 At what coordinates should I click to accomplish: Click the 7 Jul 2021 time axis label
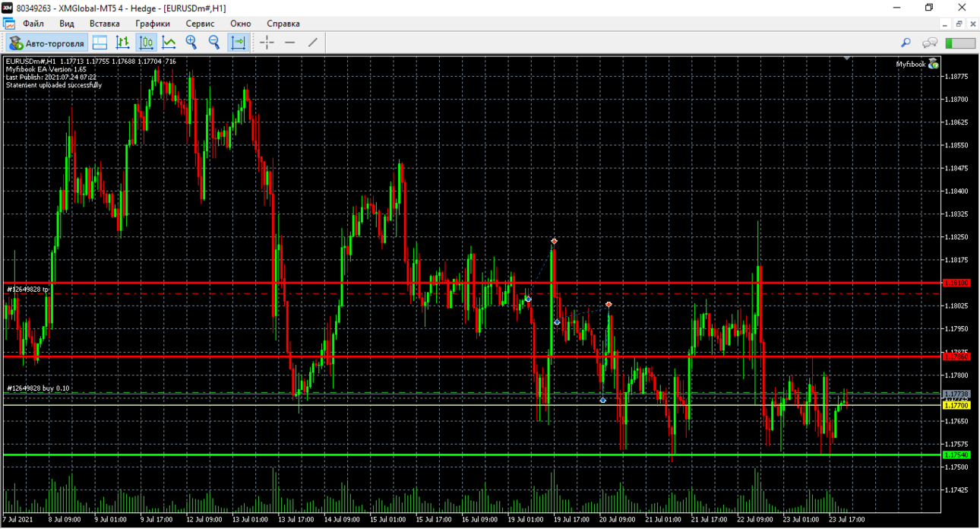pos(17,520)
